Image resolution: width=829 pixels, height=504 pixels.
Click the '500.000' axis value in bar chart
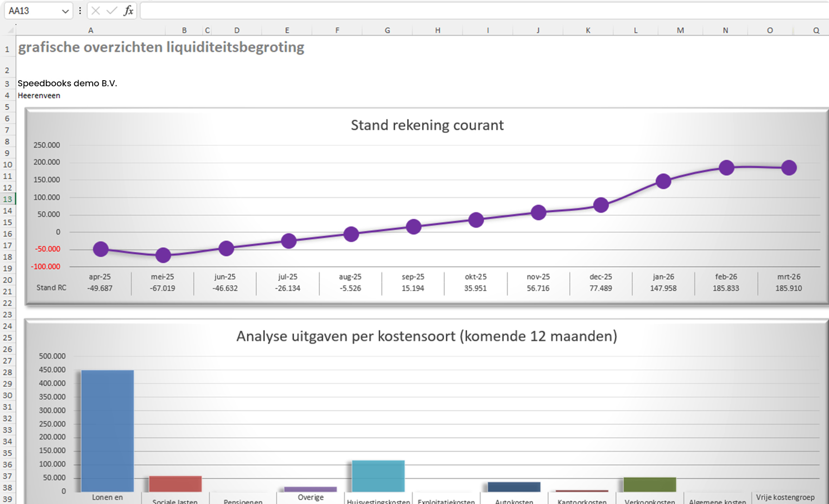pos(52,356)
